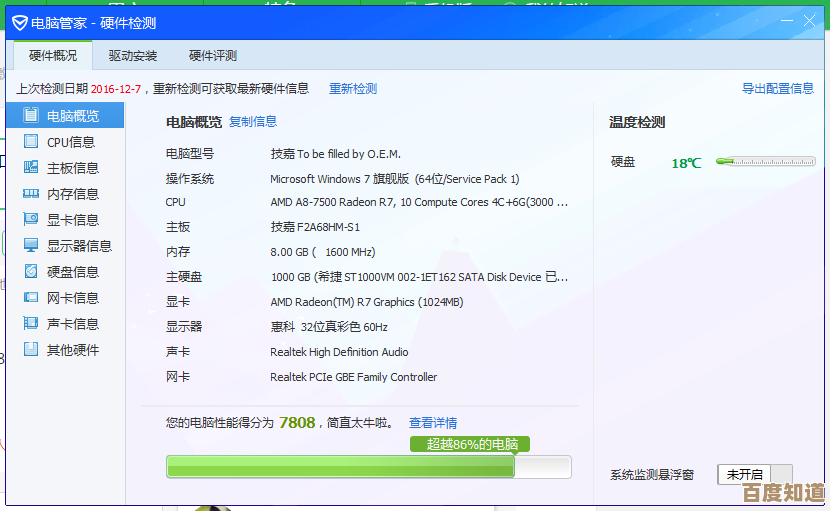Click the ST1000VM 主硬盘 value
The height and width of the screenshot is (511, 830).
tap(419, 277)
